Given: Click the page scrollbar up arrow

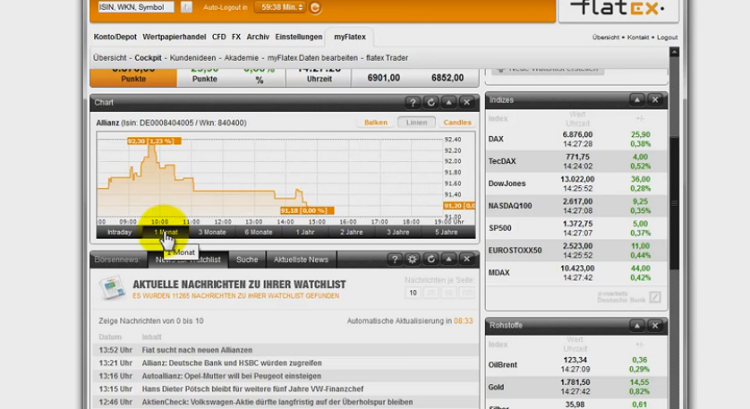Looking at the screenshot, I should pyautogui.click(x=674, y=52).
